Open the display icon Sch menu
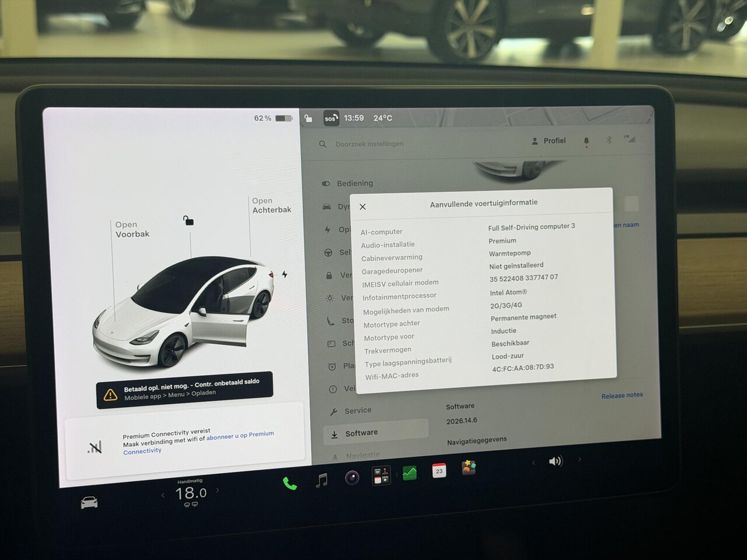 [341, 344]
